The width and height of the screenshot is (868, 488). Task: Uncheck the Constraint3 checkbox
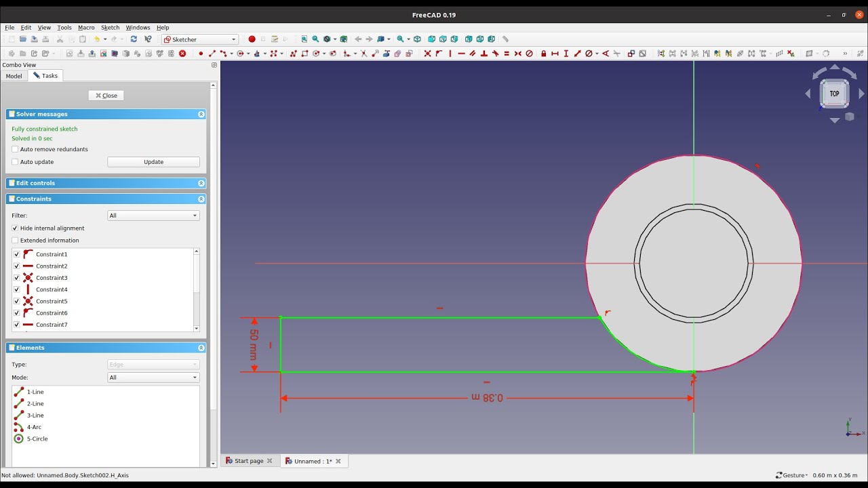(x=17, y=278)
